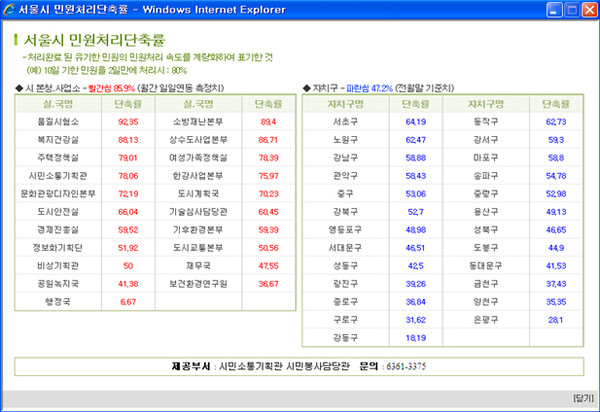Click the 마포구 district cell
Viewport: 600px width, 412px height.
point(486,158)
